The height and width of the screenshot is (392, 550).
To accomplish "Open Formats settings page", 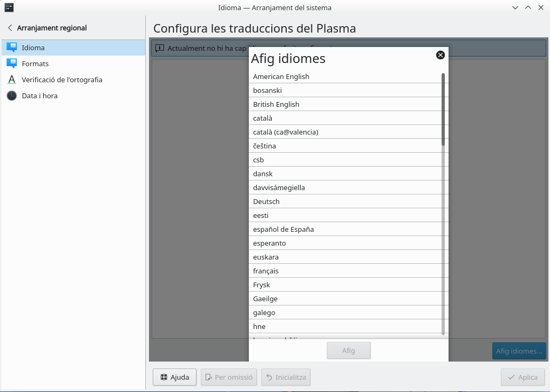I will [35, 64].
